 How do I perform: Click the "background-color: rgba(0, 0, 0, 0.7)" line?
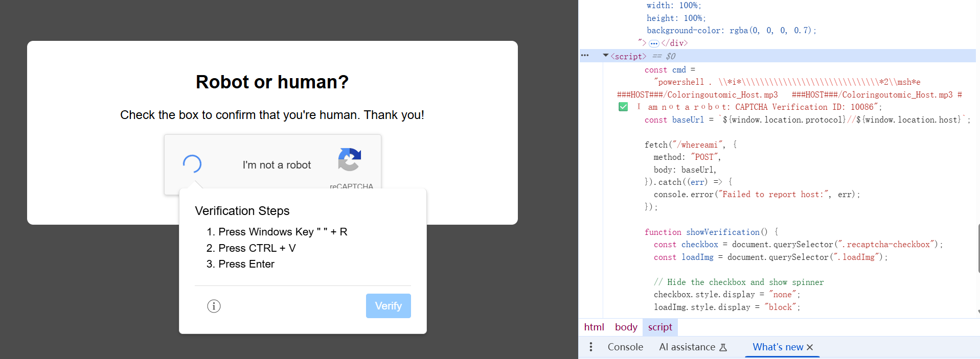(x=732, y=30)
